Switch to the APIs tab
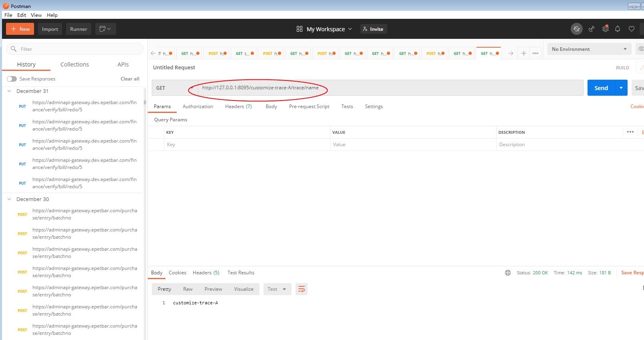Viewport: 644px width, 340px height. point(123,64)
